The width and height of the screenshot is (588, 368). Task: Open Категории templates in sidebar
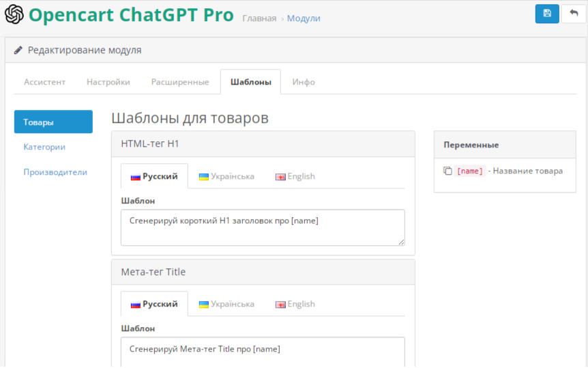pos(44,147)
